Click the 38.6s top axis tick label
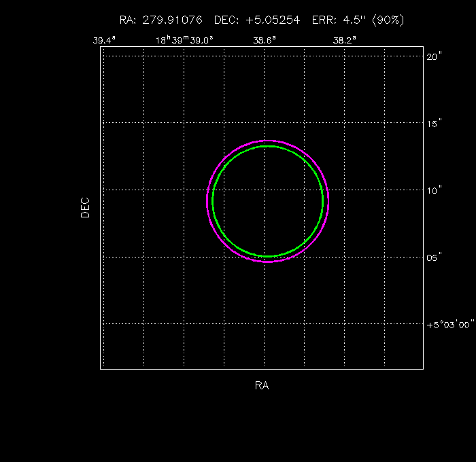Viewport: 476px width, 462px height. coord(265,40)
